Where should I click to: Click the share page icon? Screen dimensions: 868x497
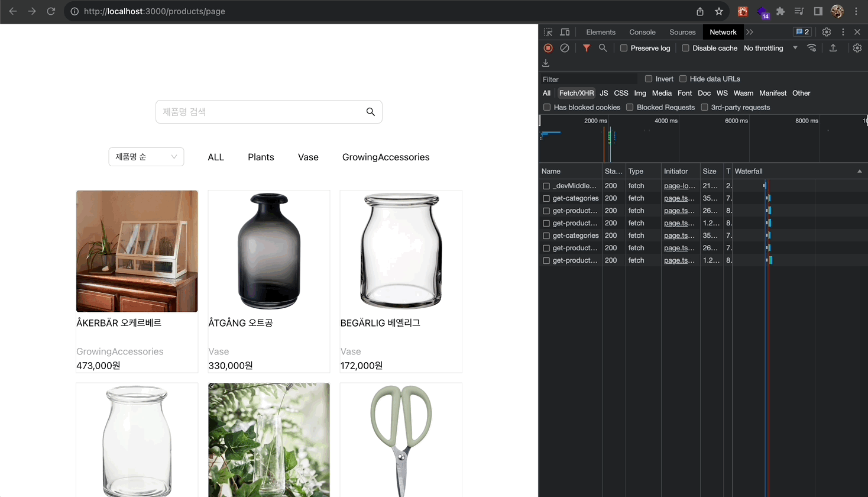coord(700,11)
